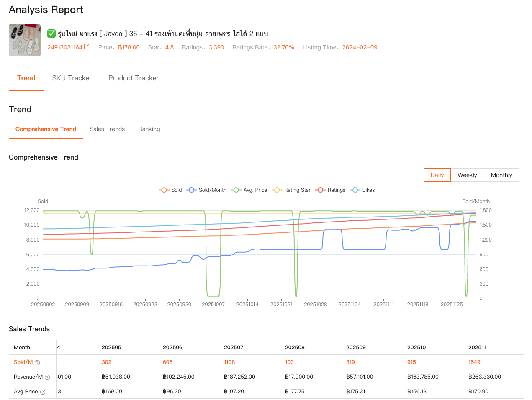Viewport: 532px width, 400px height.
Task: Click the green checkmark icon in title
Action: click(x=51, y=34)
